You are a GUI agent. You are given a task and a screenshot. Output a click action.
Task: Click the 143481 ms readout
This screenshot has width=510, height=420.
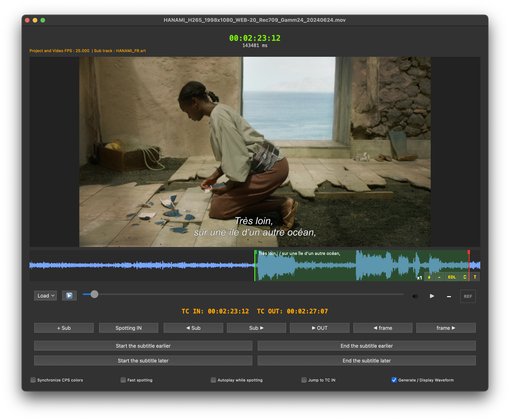pyautogui.click(x=255, y=45)
